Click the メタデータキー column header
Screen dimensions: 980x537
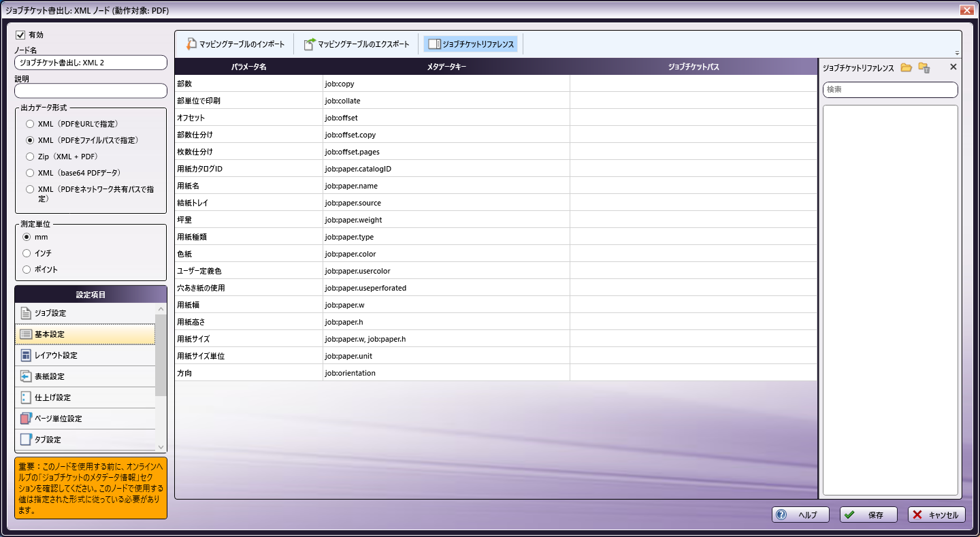pos(446,67)
